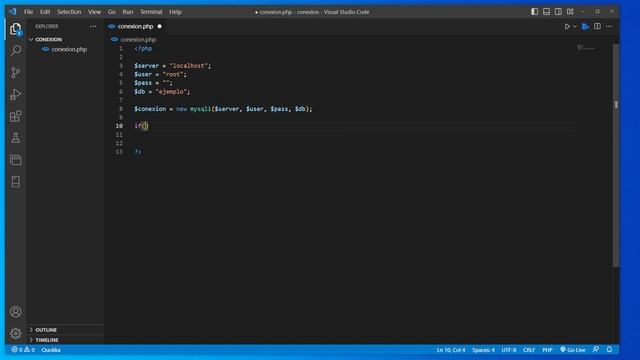The image size is (640, 360).
Task: Open notifications bell in status bar
Action: (609, 349)
